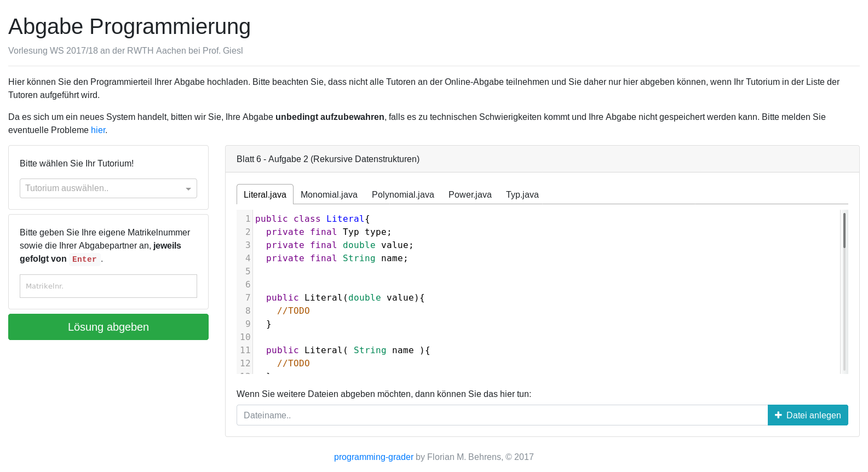Screen dimensions: 868x472
Task: Click 'public Literal( String name ){' line
Action: [348, 350]
